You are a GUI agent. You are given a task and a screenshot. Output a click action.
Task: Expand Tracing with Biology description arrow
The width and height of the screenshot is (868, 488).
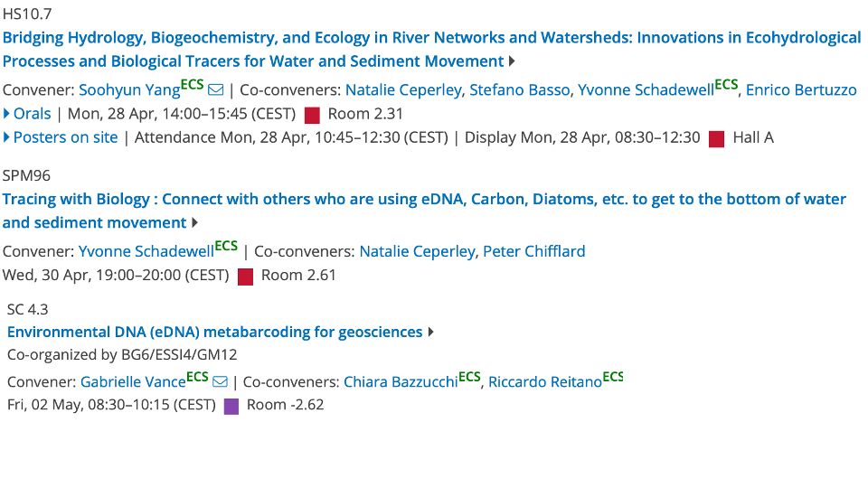tap(194, 222)
